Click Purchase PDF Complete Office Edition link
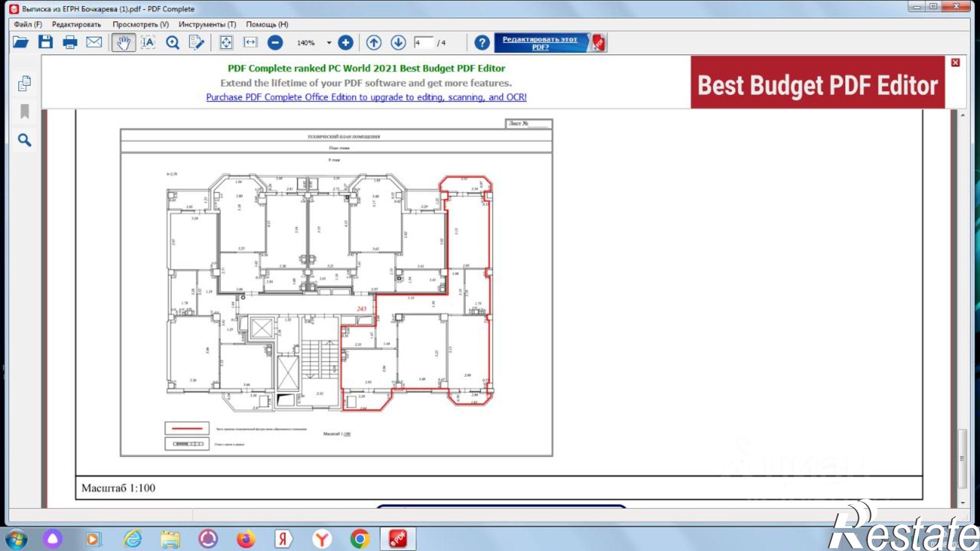Screen dimensions: 980x551 (366, 97)
